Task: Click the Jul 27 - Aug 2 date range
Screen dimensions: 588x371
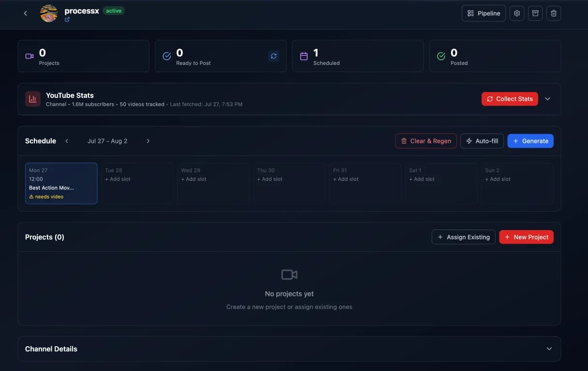Action: click(x=107, y=141)
